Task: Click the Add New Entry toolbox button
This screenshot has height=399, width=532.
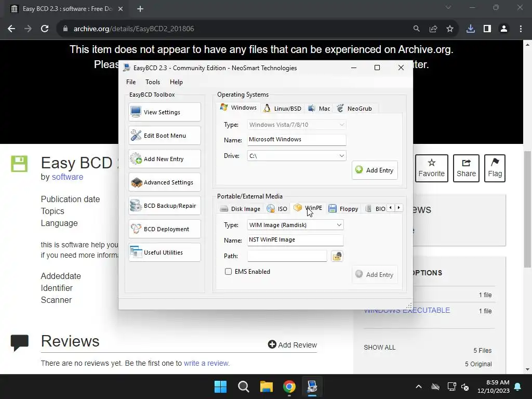Action: pyautogui.click(x=165, y=159)
